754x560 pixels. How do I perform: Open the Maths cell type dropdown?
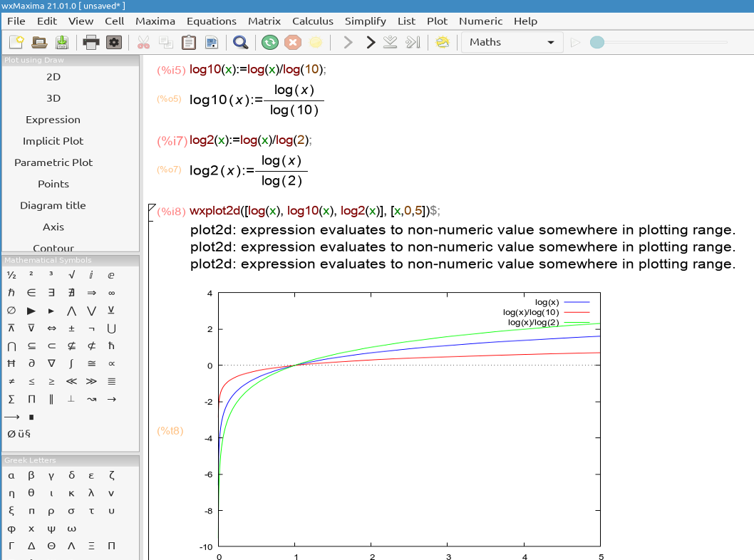(549, 42)
